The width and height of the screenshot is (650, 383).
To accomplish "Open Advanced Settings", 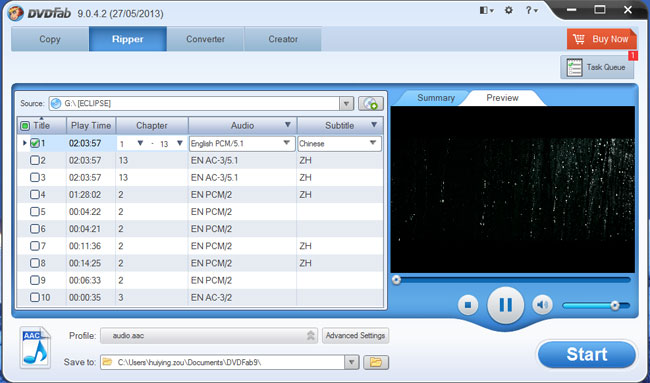I will point(355,336).
